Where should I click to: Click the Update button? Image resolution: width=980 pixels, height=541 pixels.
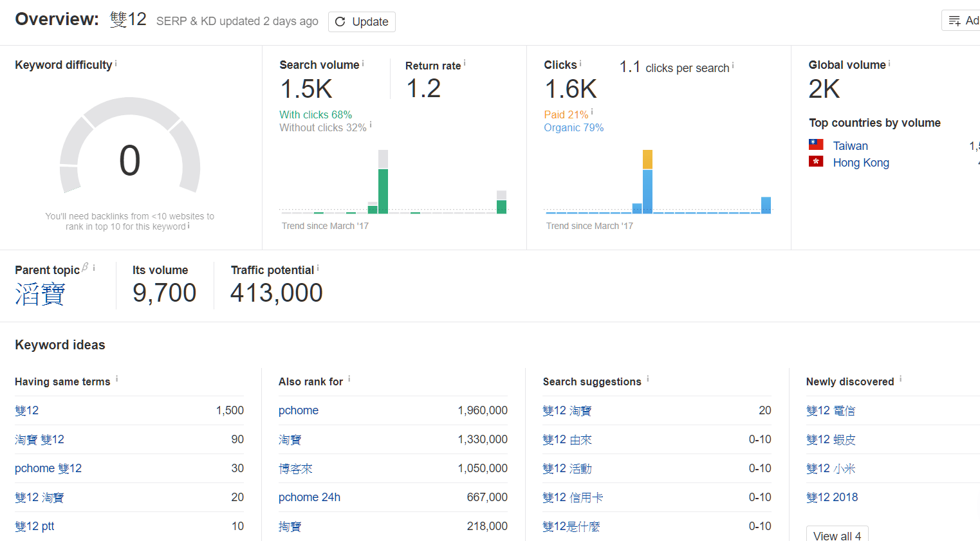tap(362, 22)
